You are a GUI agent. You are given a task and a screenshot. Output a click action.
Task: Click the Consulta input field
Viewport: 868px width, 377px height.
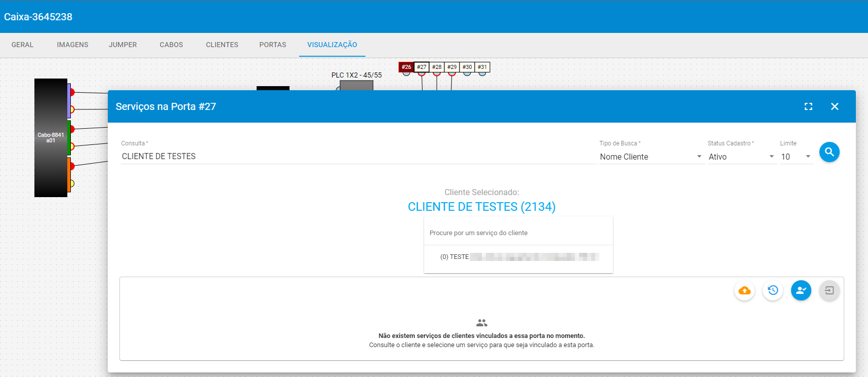[x=358, y=156]
